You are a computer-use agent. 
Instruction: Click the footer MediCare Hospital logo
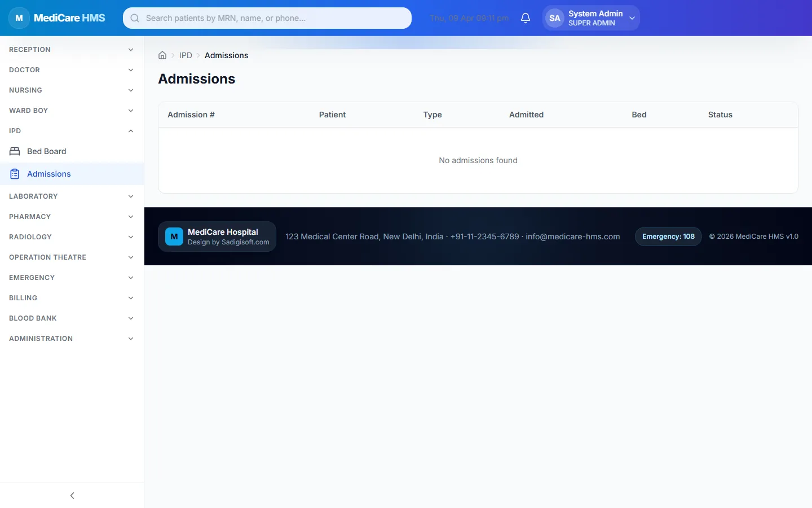pyautogui.click(x=174, y=237)
